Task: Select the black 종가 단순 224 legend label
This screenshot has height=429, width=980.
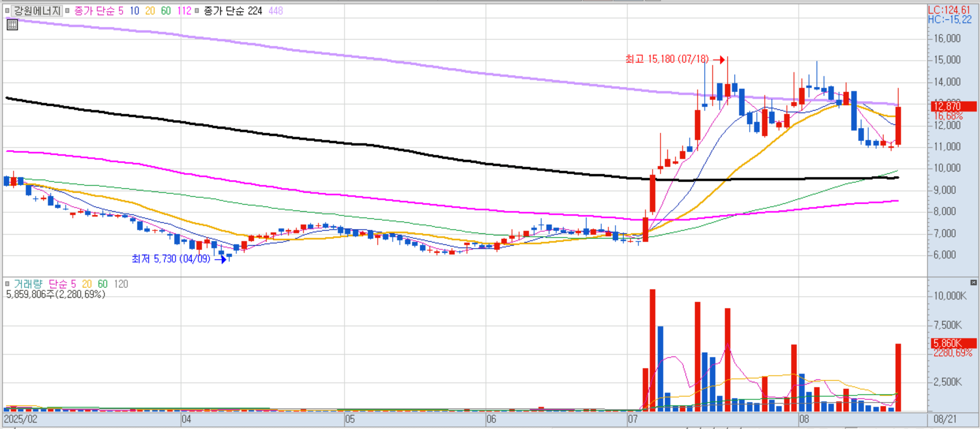Action: 233,11
